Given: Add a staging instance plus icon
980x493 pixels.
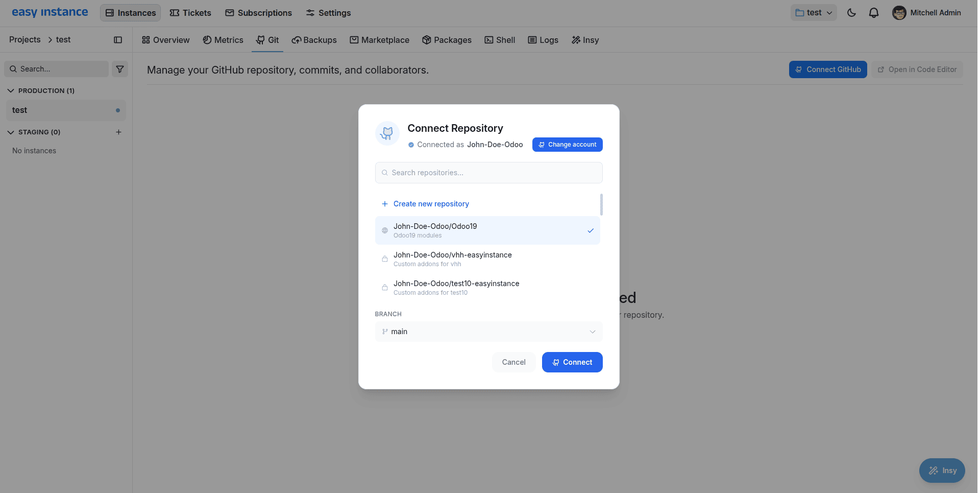Looking at the screenshot, I should (118, 132).
